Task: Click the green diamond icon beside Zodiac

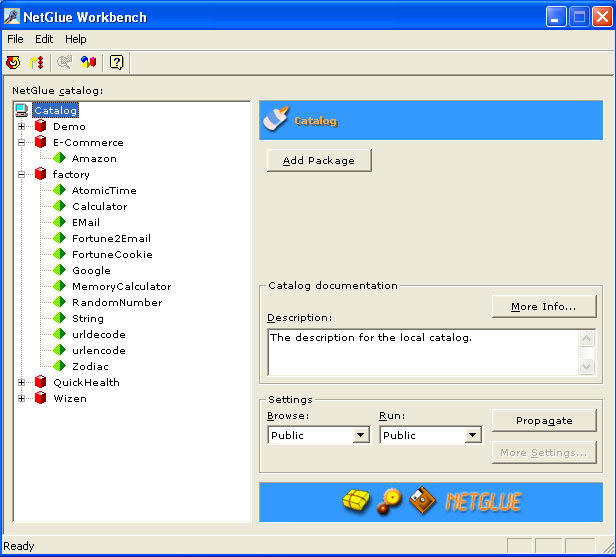Action: tap(59, 366)
